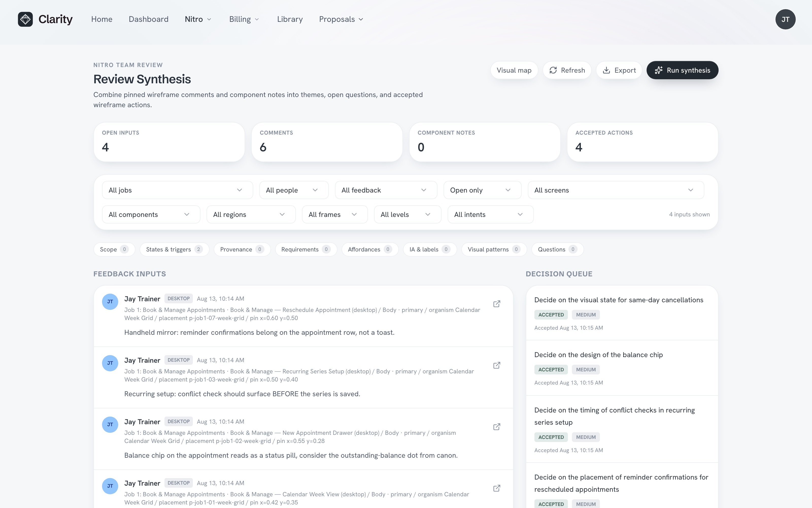The width and height of the screenshot is (812, 508).
Task: Filter by Provenance chip
Action: [x=242, y=249]
